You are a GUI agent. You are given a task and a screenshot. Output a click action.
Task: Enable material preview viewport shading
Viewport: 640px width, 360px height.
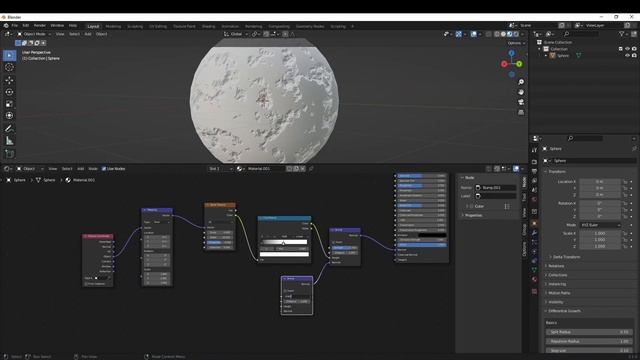509,34
